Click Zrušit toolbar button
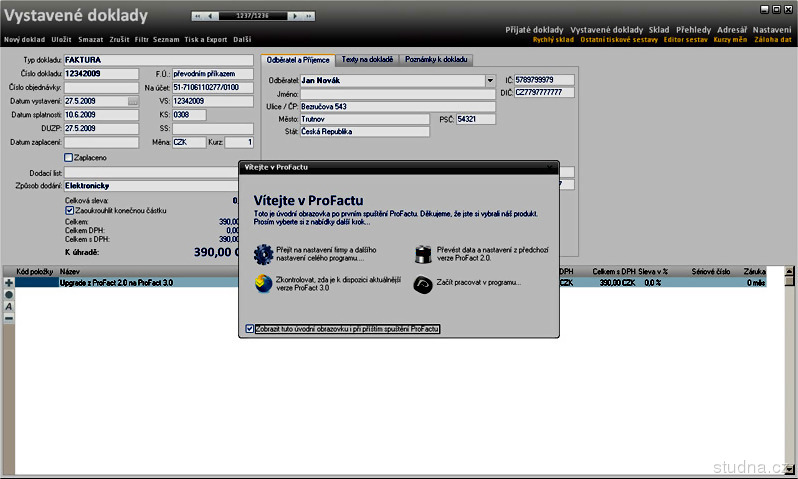The height and width of the screenshot is (479, 798). tap(120, 39)
